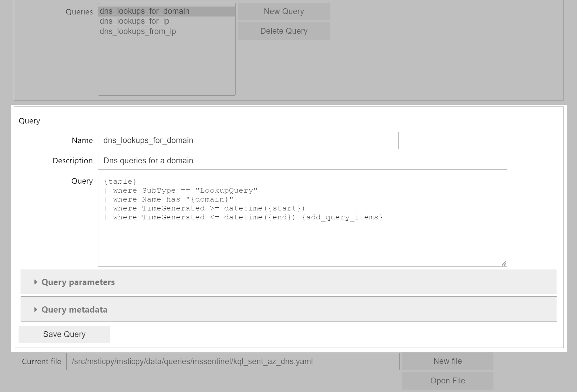577x392 pixels.
Task: Select dns_lookups_for_domain in Queries list
Action: click(x=167, y=11)
